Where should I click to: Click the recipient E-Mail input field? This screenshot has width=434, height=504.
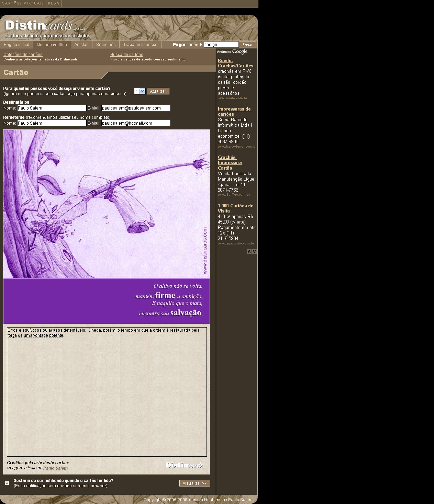tap(136, 108)
